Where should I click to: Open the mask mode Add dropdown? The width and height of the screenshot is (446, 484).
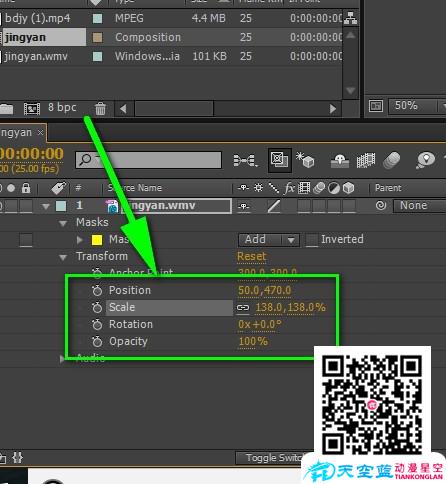click(269, 240)
